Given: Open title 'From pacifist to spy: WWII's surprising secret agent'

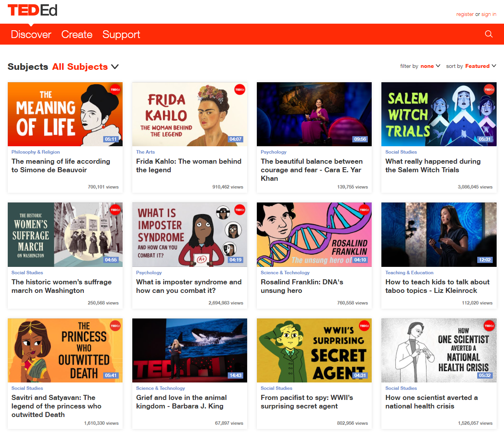Looking at the screenshot, I should (x=307, y=402).
